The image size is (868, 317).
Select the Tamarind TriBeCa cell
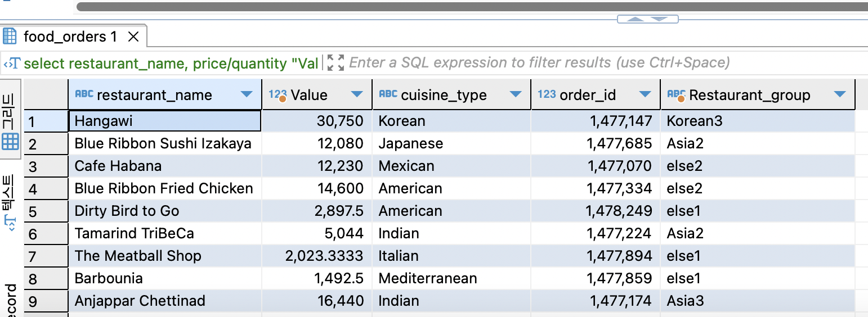pos(165,233)
